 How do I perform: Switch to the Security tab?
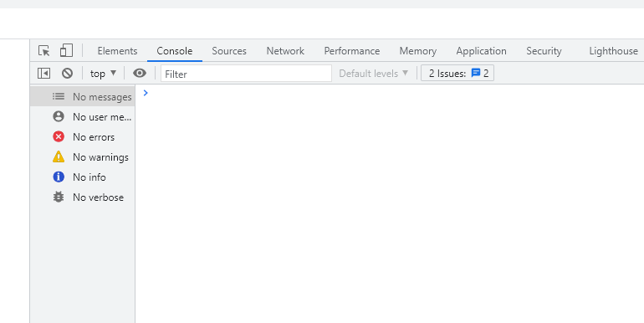pyautogui.click(x=544, y=51)
